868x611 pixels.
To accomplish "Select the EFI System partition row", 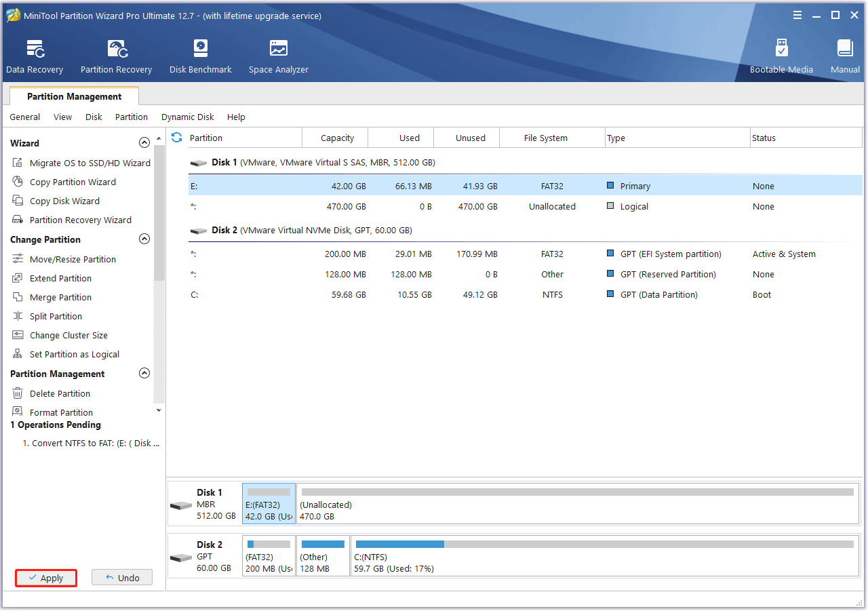I will click(x=526, y=254).
